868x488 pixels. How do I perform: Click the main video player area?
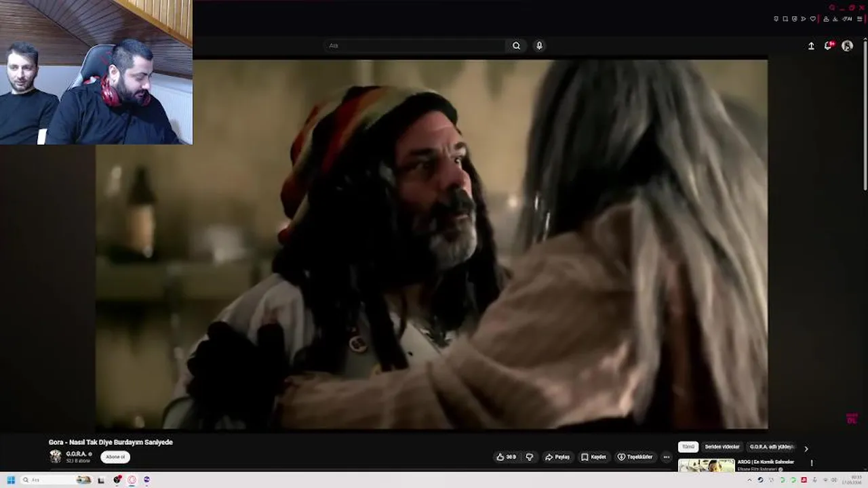[431, 244]
